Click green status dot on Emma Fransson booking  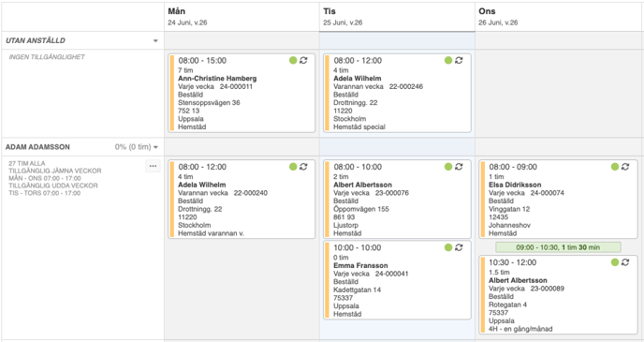pyautogui.click(x=448, y=247)
